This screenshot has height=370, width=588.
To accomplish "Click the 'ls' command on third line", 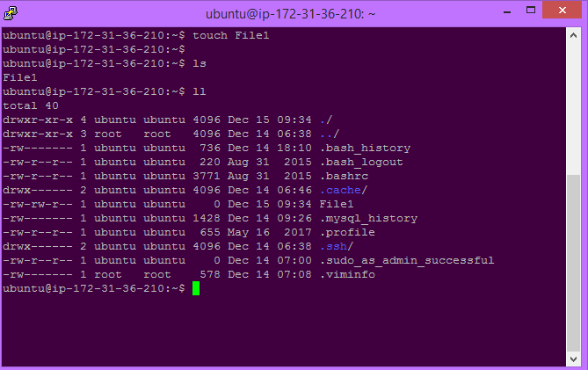I will pos(200,64).
